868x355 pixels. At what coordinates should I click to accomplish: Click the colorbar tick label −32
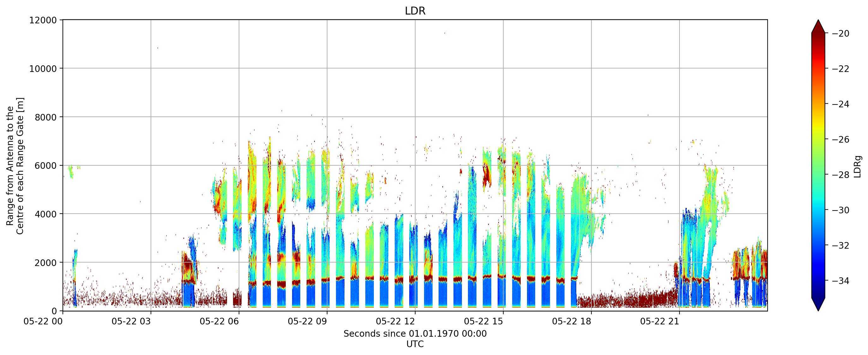(840, 246)
